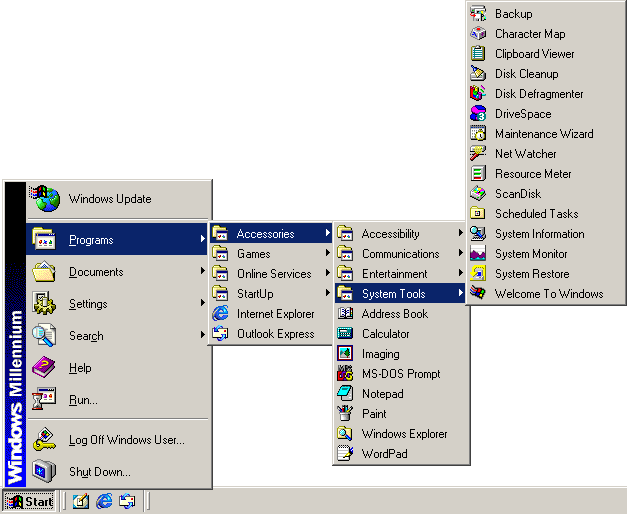
Task: Expand the Entertainment submenu arrow
Action: tap(461, 273)
